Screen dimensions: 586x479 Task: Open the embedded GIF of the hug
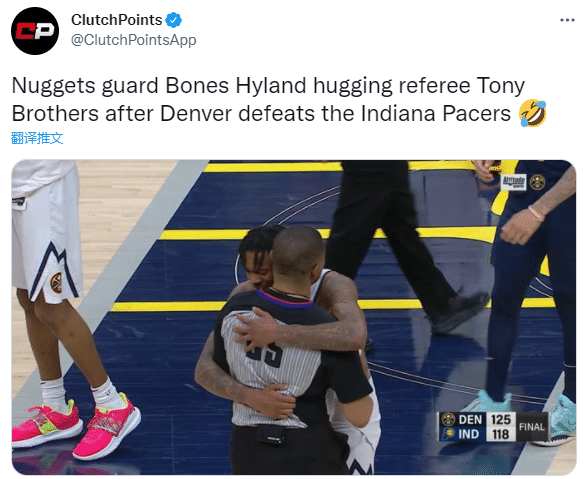pos(294,318)
